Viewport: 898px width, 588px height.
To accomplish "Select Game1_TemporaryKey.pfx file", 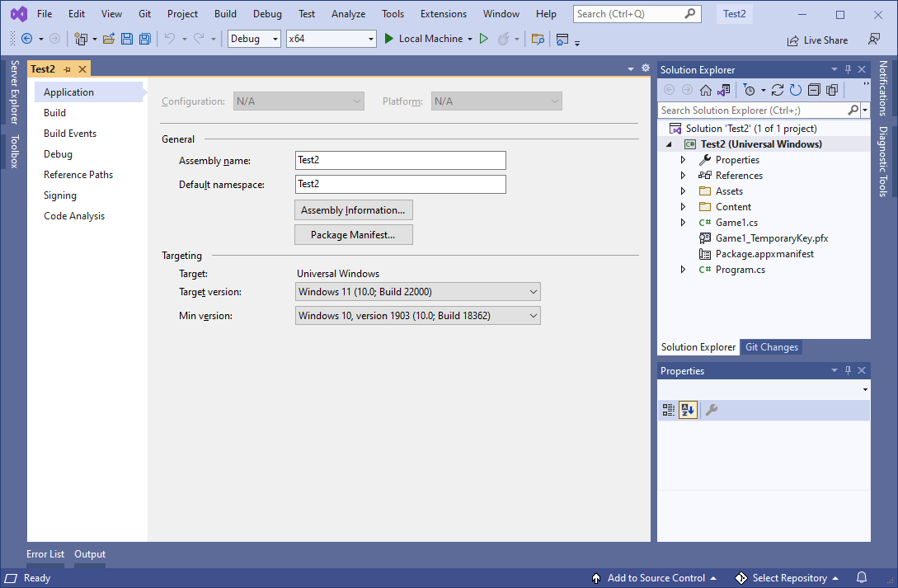I will (x=772, y=238).
